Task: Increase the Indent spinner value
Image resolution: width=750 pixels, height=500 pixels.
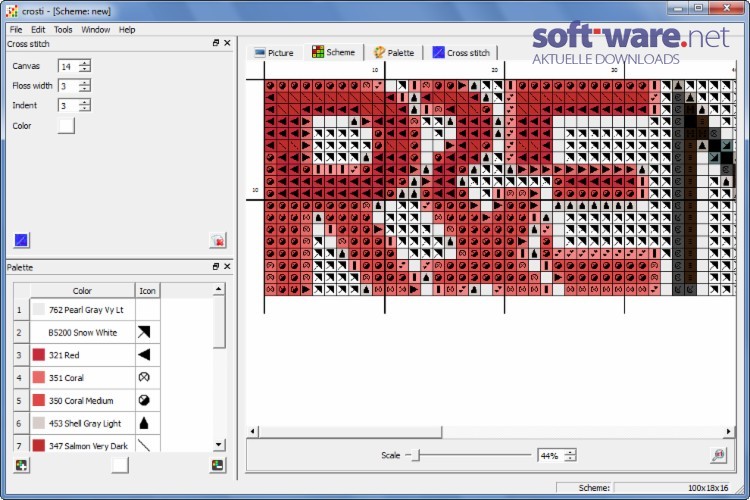Action: (x=85, y=102)
